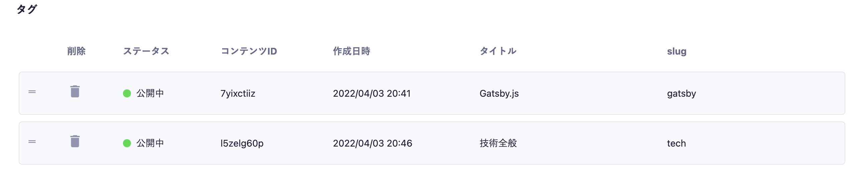Viewport: 868px width, 174px height.
Task: Click green status dot in gatsby row
Action: pos(127,93)
